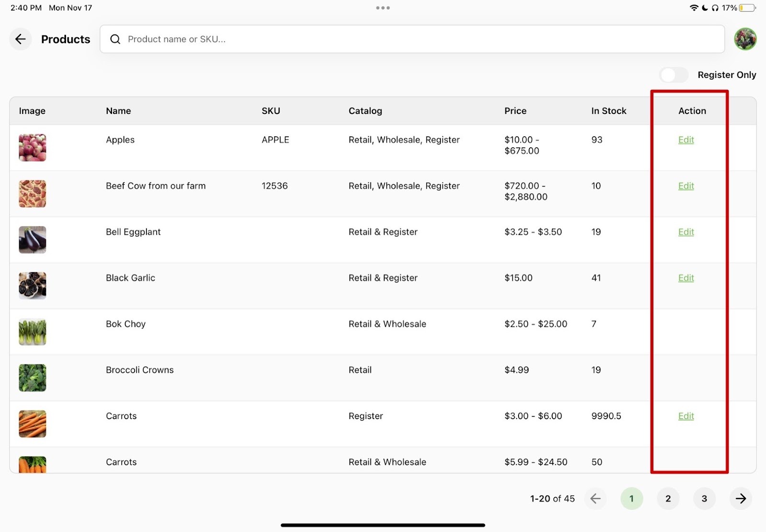Tap the battery status icon
The width and height of the screenshot is (766, 532).
(x=747, y=8)
